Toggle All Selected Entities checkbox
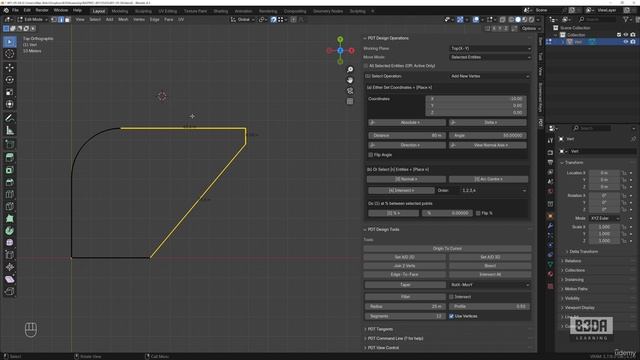Viewport: 640px width, 360px height. 366,66
